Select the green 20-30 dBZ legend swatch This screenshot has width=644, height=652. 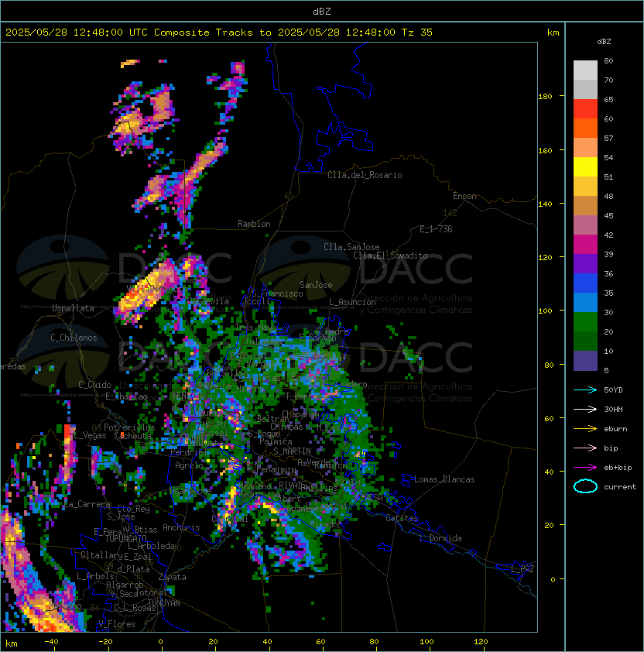[585, 322]
